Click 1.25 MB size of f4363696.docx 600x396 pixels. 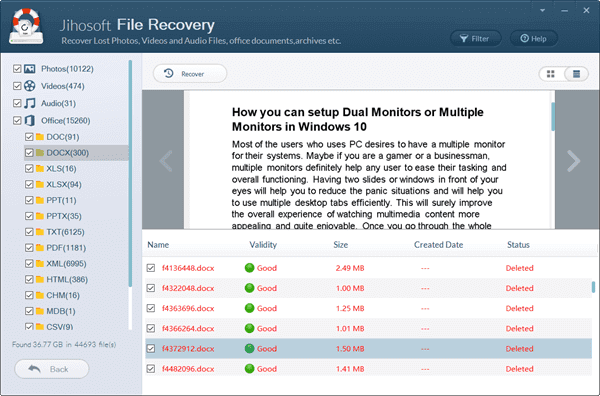coord(350,308)
